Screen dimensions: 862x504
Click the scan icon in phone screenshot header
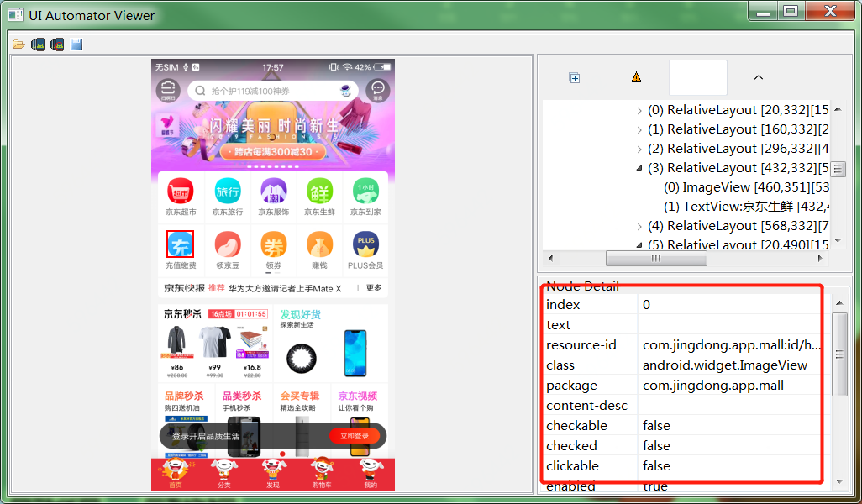[x=168, y=90]
